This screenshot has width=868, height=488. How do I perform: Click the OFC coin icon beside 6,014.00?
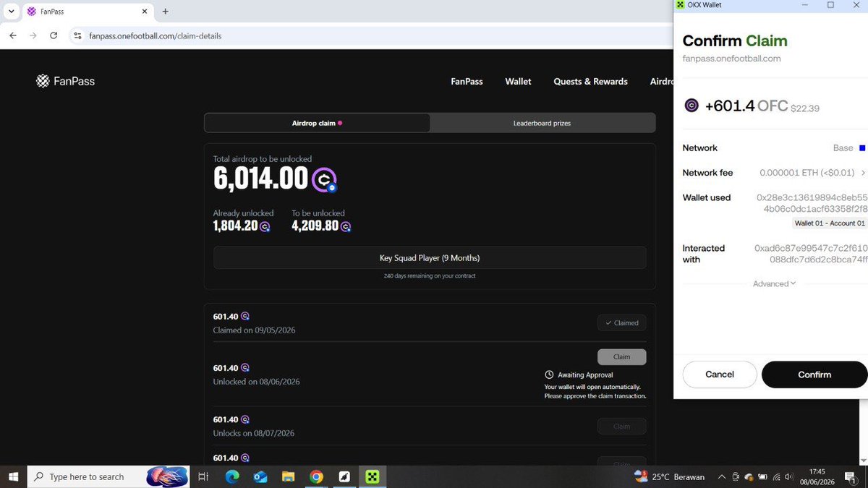click(324, 179)
